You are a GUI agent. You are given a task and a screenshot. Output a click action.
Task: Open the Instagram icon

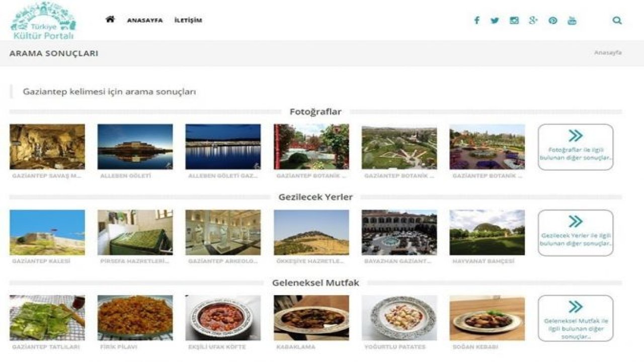click(514, 21)
